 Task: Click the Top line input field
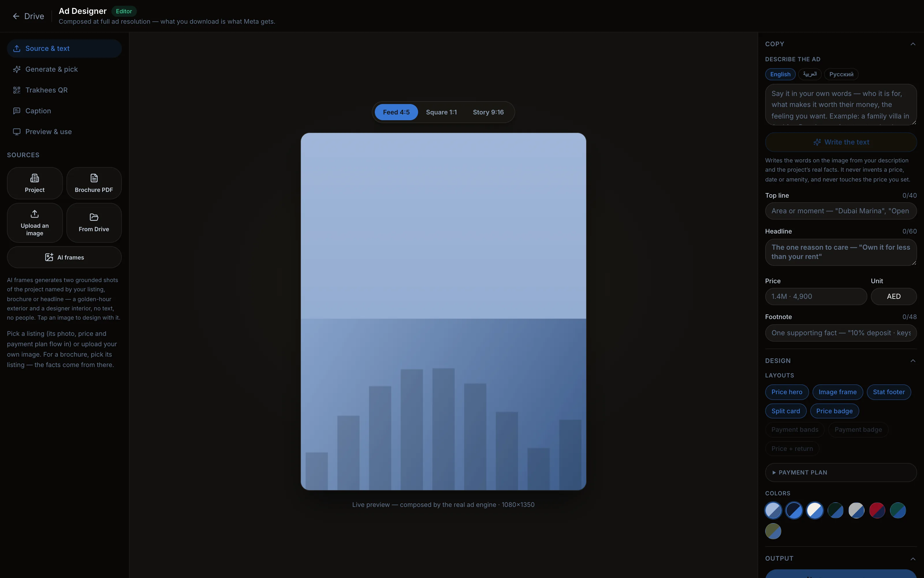[841, 211]
